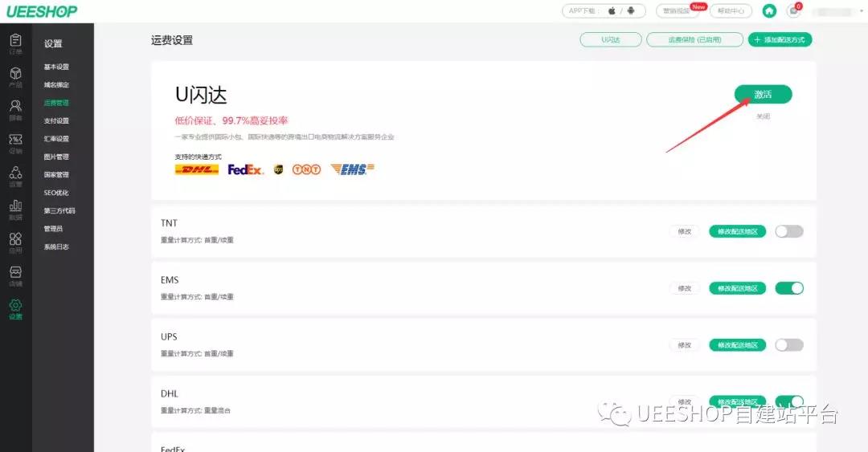Open the 运费保险 (已启用) button

point(694,40)
